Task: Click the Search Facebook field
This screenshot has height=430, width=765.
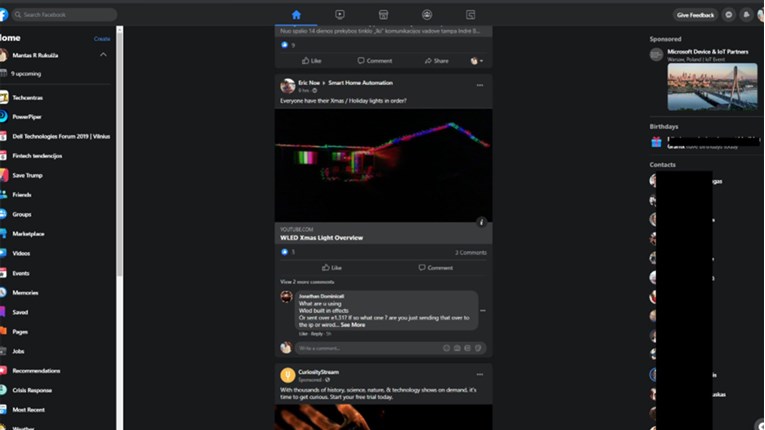Action: [x=64, y=15]
